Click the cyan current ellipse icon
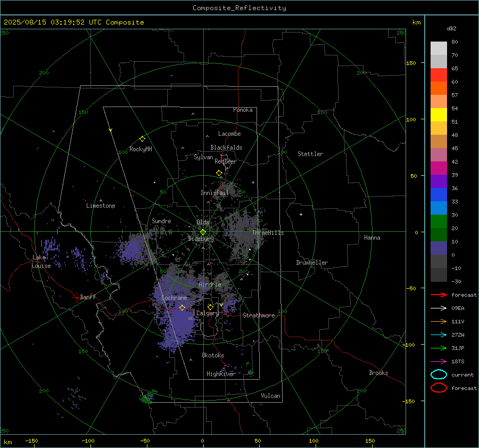Viewport: 479px width, 448px height. pyautogui.click(x=439, y=374)
